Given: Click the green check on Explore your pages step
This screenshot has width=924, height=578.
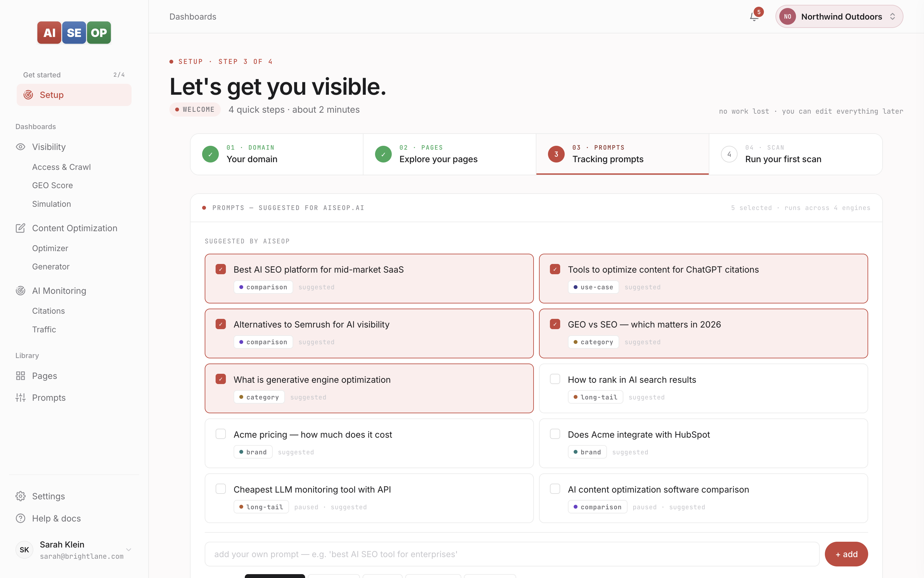Looking at the screenshot, I should coord(383,154).
